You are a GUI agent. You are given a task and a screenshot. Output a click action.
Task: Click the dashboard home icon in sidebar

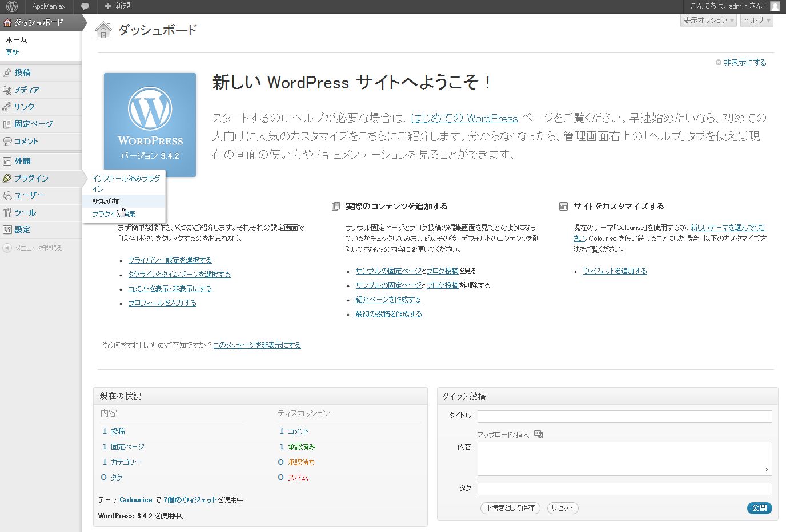[x=7, y=23]
